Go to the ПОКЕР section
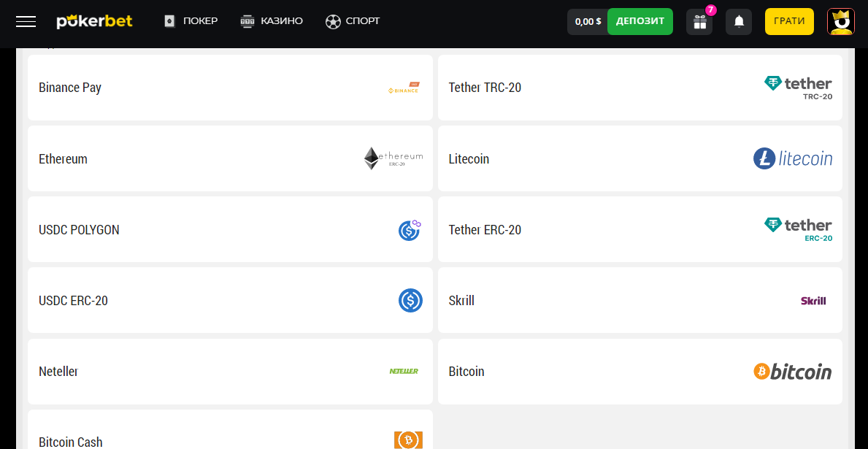This screenshot has height=449, width=868. coord(191,21)
